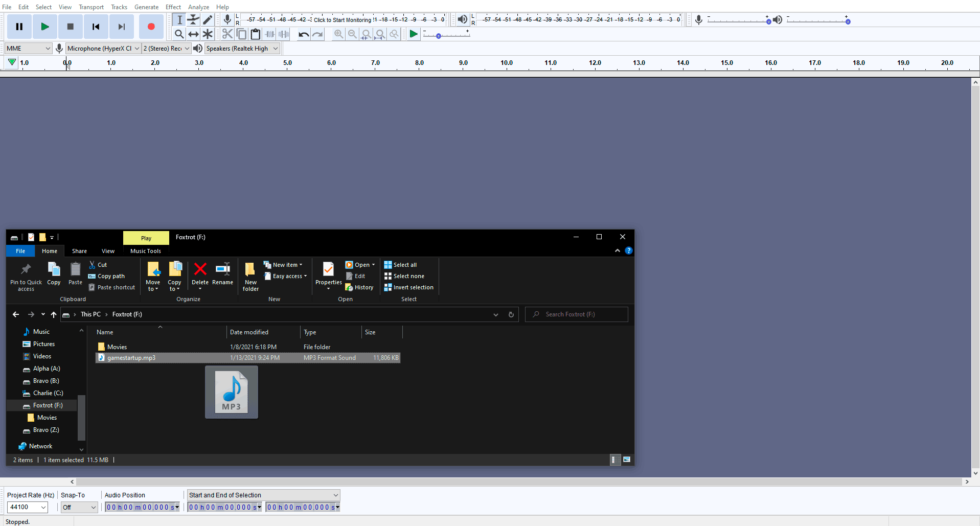Skip to end of the project

pos(121,27)
